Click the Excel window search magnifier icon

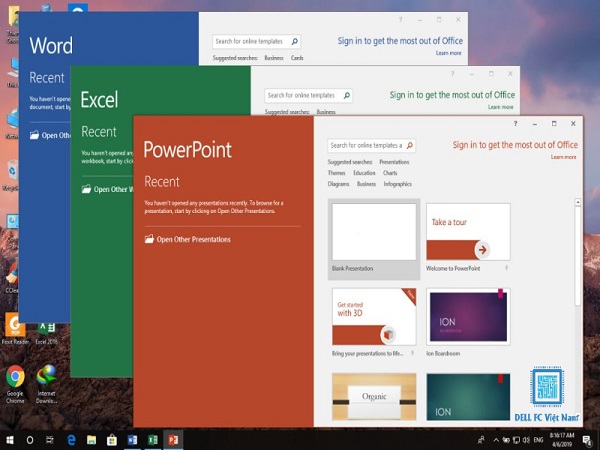pyautogui.click(x=347, y=95)
